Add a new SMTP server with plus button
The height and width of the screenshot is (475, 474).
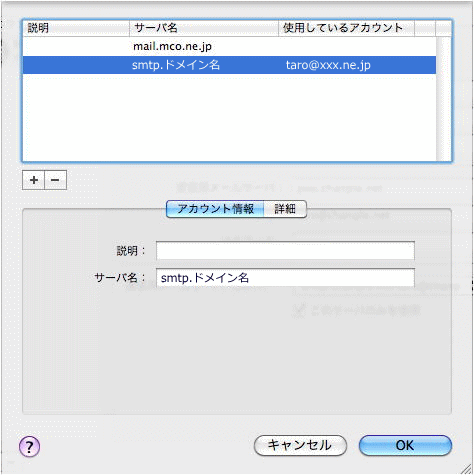click(33, 180)
